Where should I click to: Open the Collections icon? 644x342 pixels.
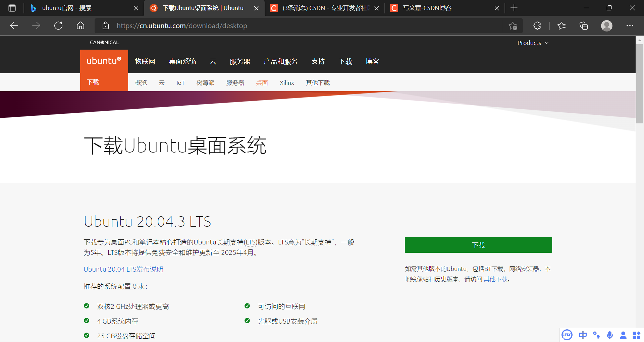584,26
